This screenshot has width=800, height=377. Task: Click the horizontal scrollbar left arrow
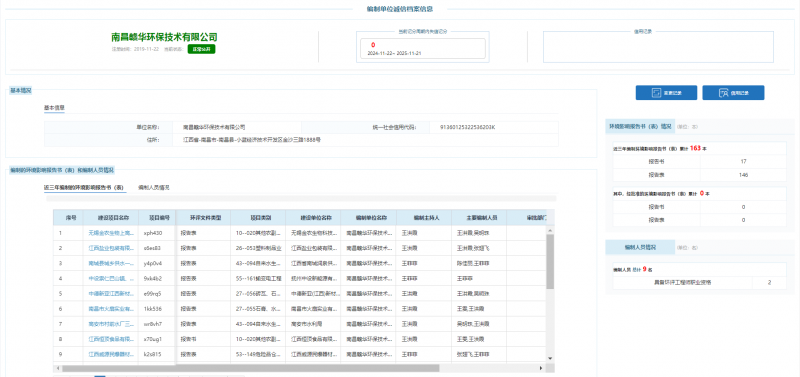point(58,368)
